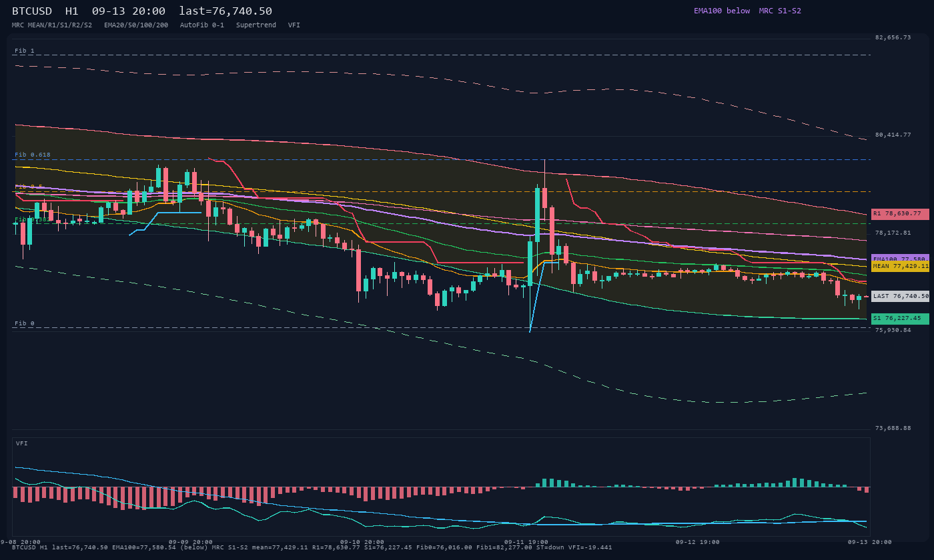The image size is (934, 560).
Task: Click the purple "MRC S1-S2" zone label
Action: [x=780, y=11]
